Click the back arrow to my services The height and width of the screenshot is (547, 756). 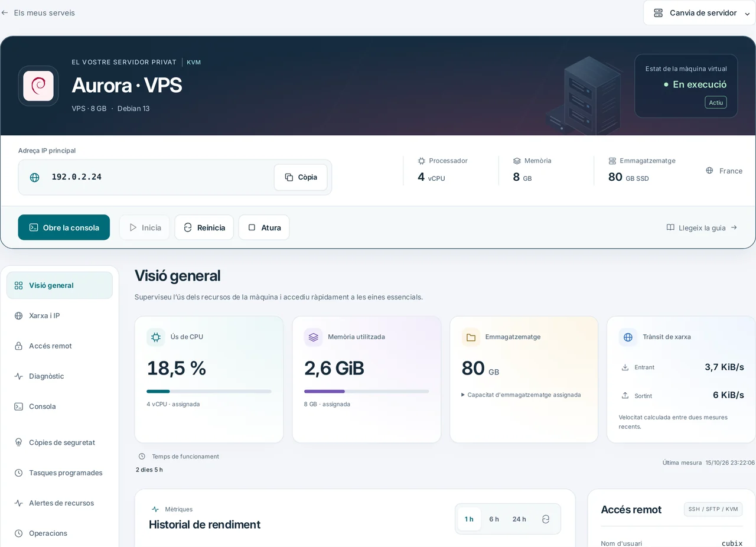5,13
